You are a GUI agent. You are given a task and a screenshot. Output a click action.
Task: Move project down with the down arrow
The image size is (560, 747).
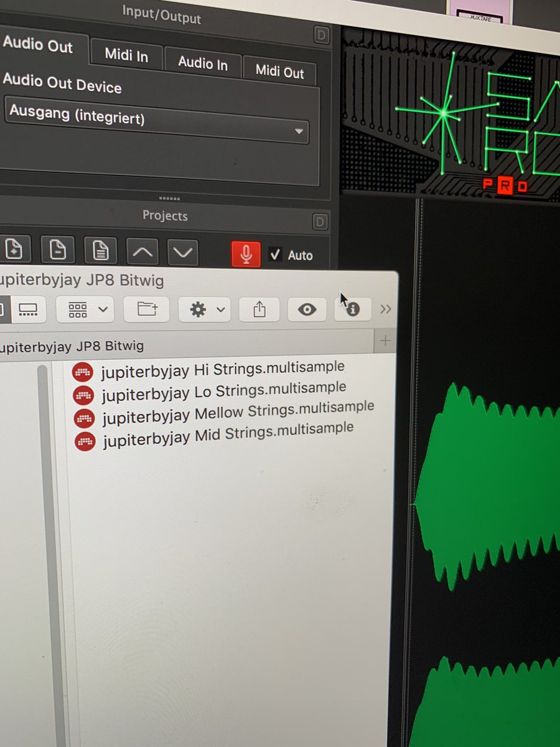coord(182,253)
